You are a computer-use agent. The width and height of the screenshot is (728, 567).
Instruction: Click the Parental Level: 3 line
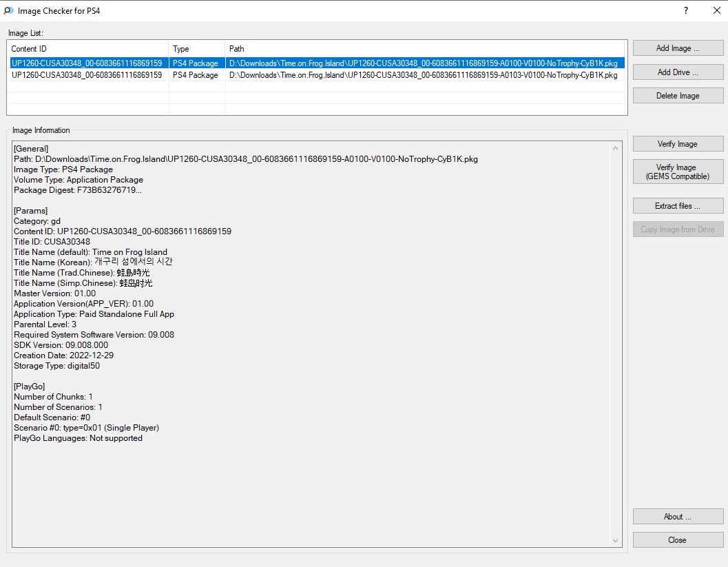(45, 324)
